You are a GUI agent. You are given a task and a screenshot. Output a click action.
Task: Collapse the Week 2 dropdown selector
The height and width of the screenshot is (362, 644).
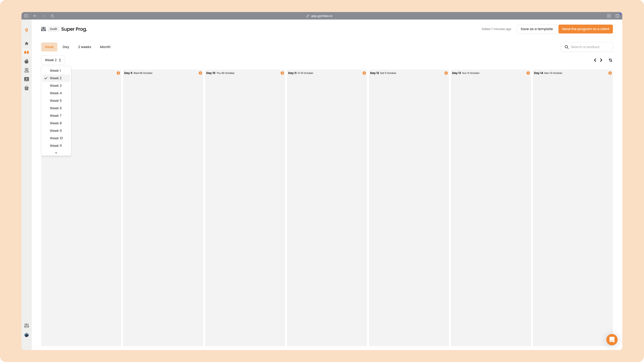click(x=53, y=60)
